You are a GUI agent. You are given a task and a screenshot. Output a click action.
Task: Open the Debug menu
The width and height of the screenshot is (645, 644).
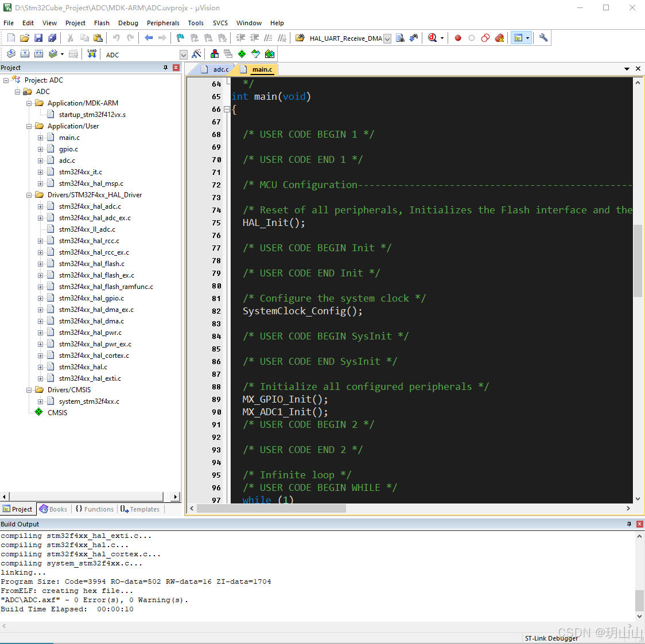pyautogui.click(x=128, y=23)
